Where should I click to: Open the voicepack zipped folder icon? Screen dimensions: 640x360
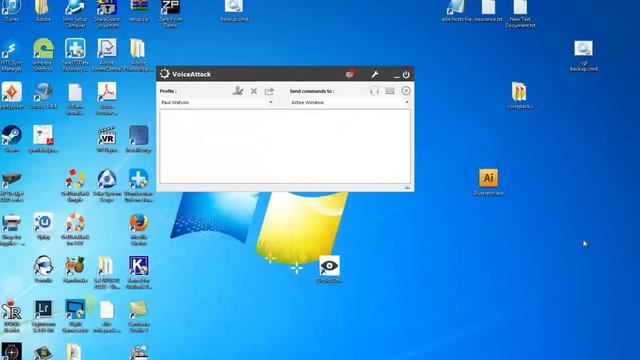pos(520,95)
